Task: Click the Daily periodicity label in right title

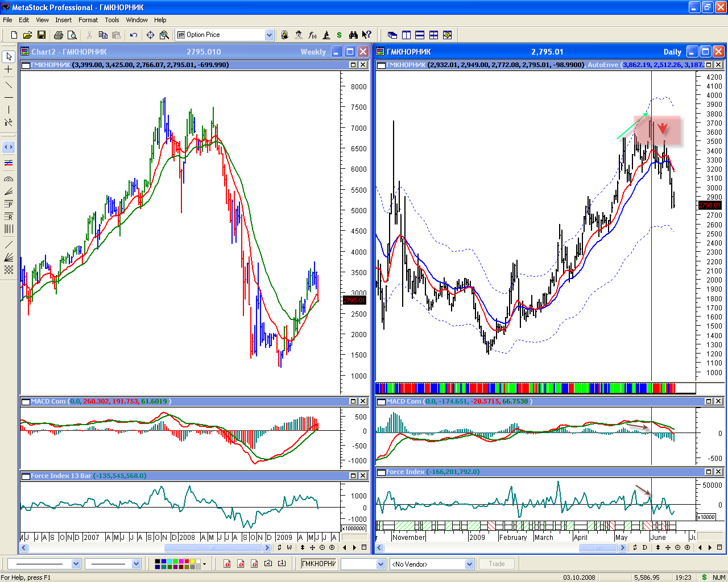Action: point(672,52)
